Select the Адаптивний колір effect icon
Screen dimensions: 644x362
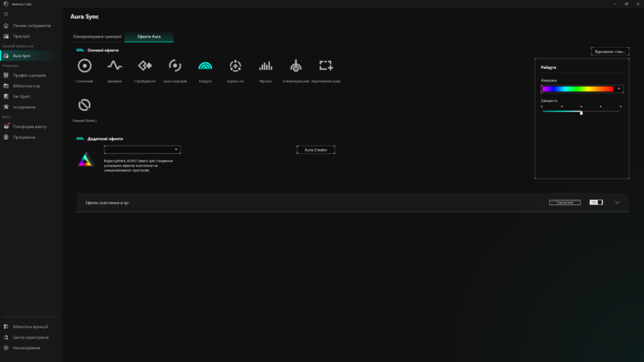click(x=326, y=65)
